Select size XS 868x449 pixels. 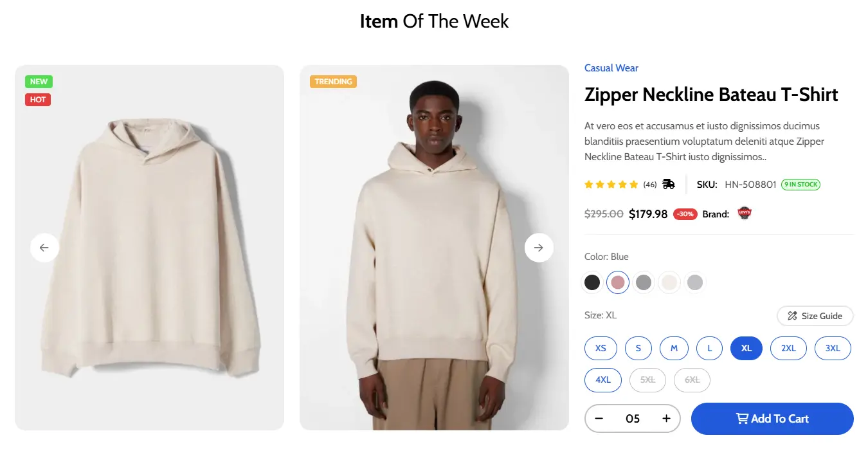(601, 348)
